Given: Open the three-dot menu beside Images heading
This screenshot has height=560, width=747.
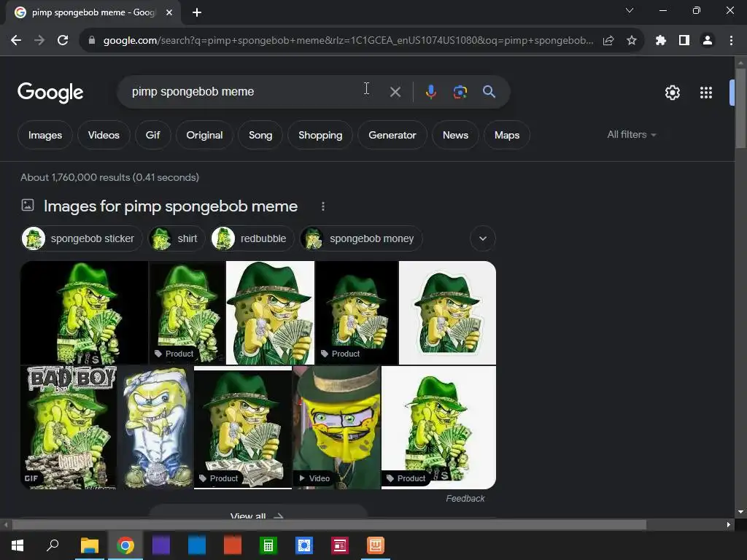Looking at the screenshot, I should click(323, 206).
